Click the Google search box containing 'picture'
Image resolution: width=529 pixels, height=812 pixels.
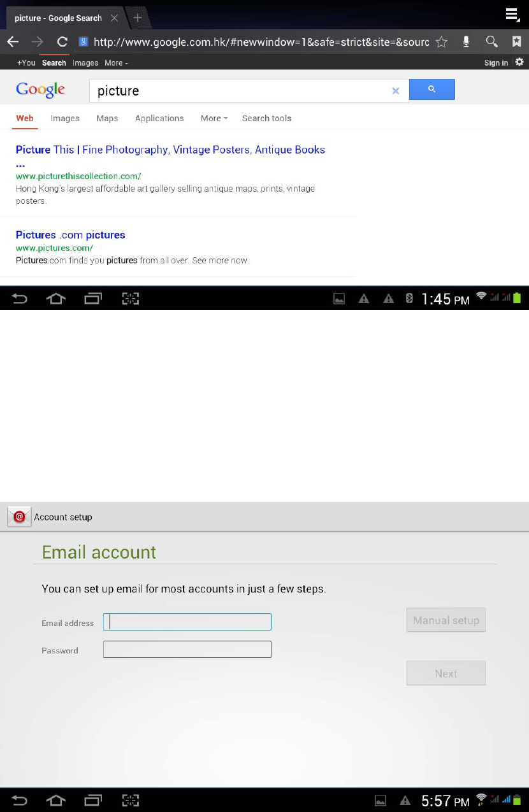pyautogui.click(x=249, y=90)
